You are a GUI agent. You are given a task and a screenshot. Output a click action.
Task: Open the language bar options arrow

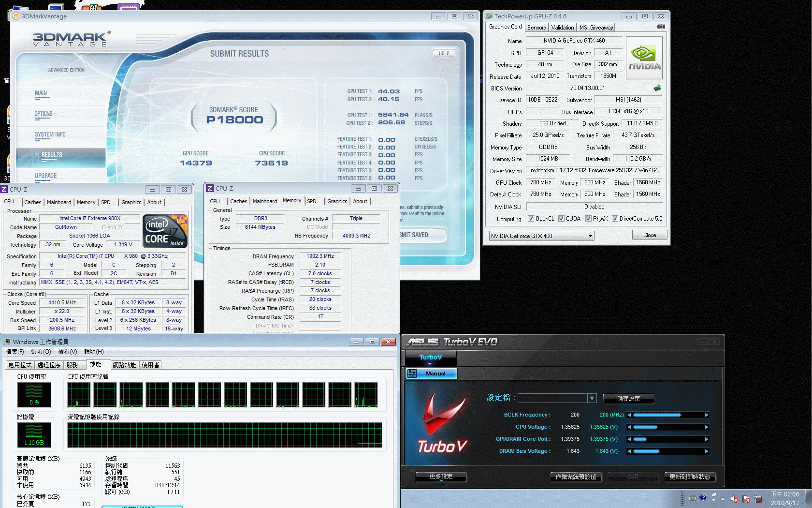[x=713, y=500]
